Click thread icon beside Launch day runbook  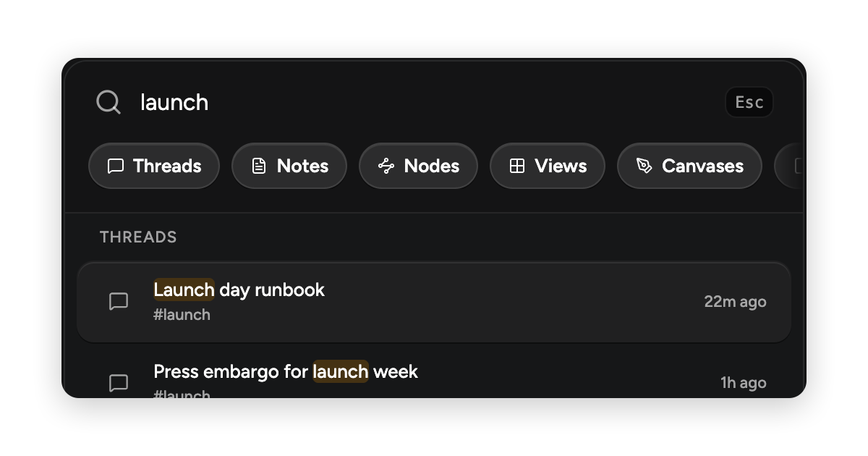click(119, 302)
